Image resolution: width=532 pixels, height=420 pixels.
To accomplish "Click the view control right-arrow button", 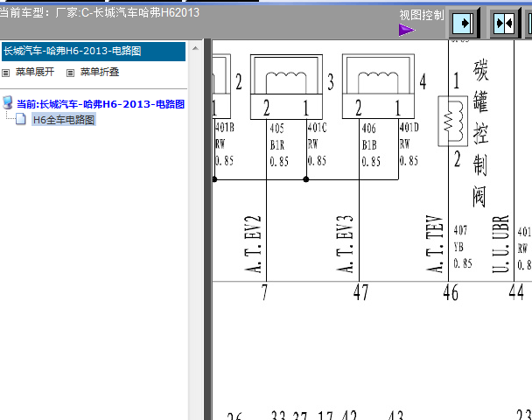I will pyautogui.click(x=463, y=24).
